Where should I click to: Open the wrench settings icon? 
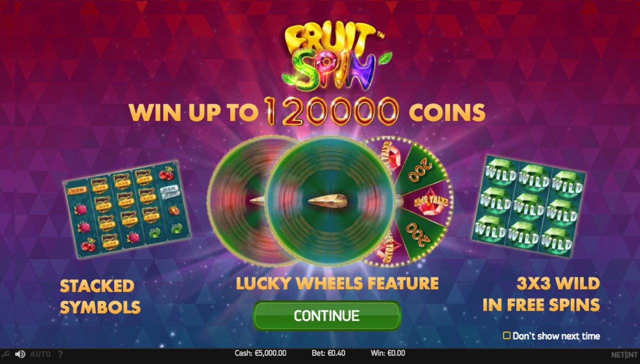click(x=5, y=354)
